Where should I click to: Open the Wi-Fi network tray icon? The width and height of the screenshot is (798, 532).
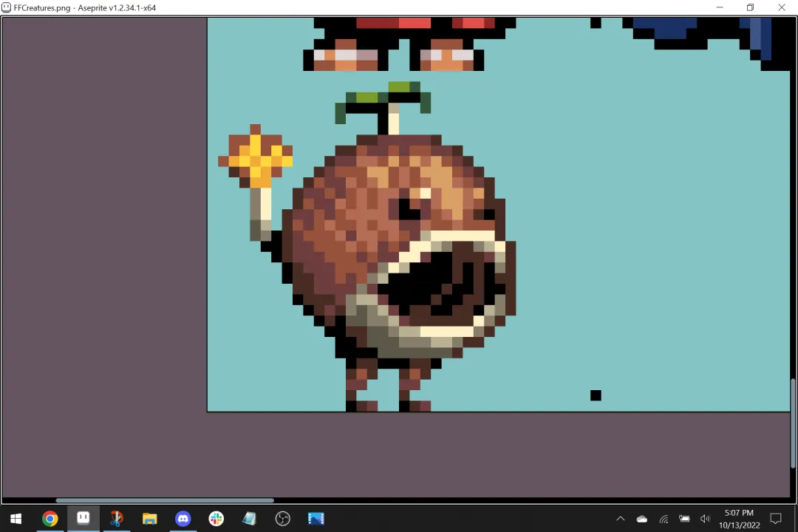[664, 519]
